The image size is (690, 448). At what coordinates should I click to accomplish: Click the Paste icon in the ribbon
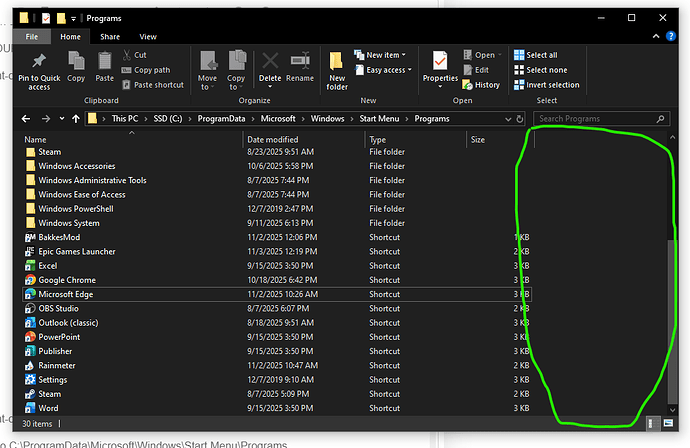tap(105, 62)
